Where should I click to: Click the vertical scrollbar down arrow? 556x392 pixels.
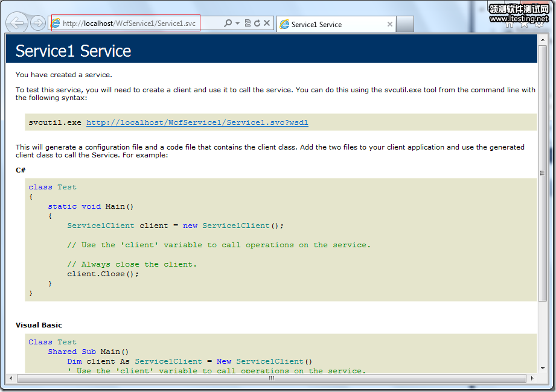[543, 368]
